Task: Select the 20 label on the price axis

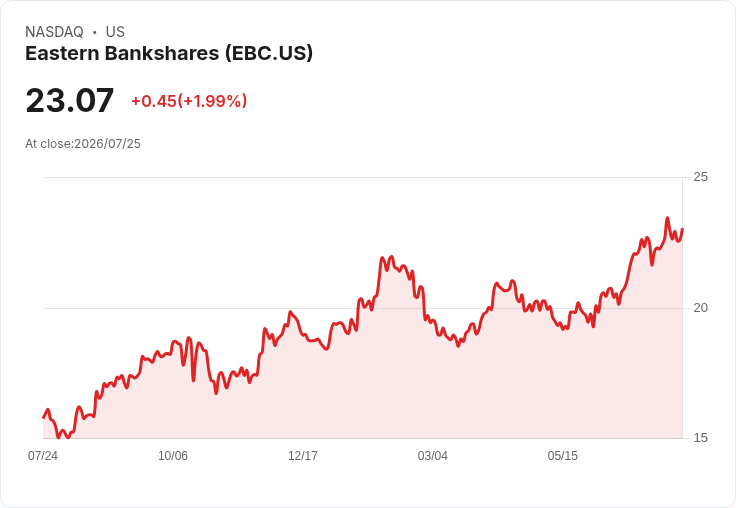Action: (700, 308)
